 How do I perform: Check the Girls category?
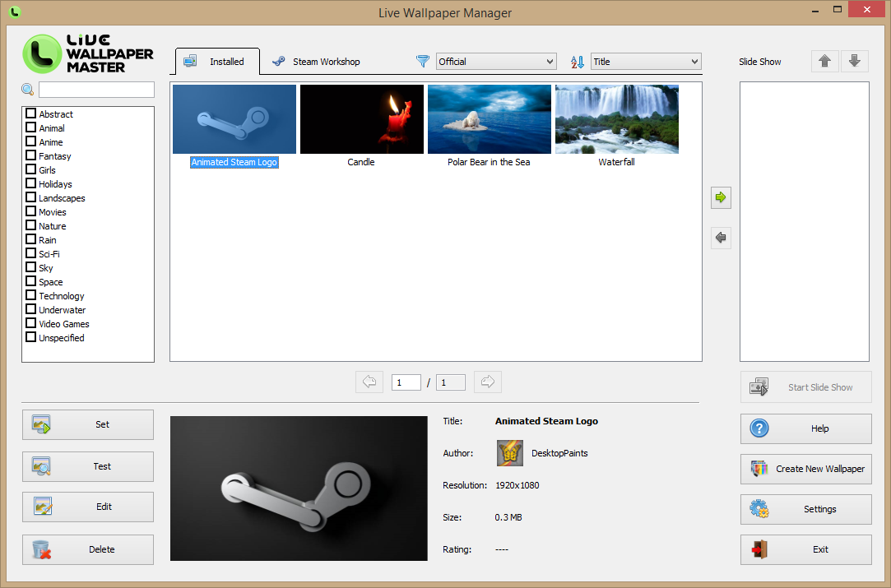[x=31, y=169]
